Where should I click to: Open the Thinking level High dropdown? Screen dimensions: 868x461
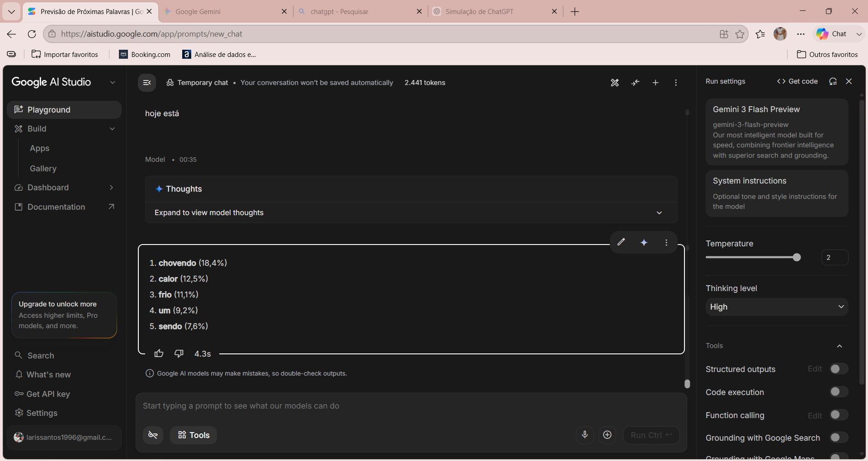[777, 307]
